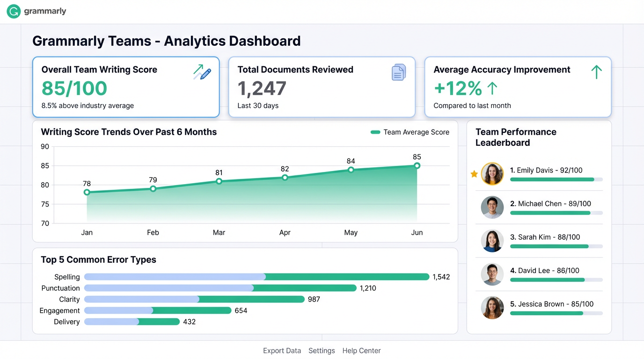This screenshot has width=644, height=359.
Task: Select the Help Center menu item
Action: 361,351
